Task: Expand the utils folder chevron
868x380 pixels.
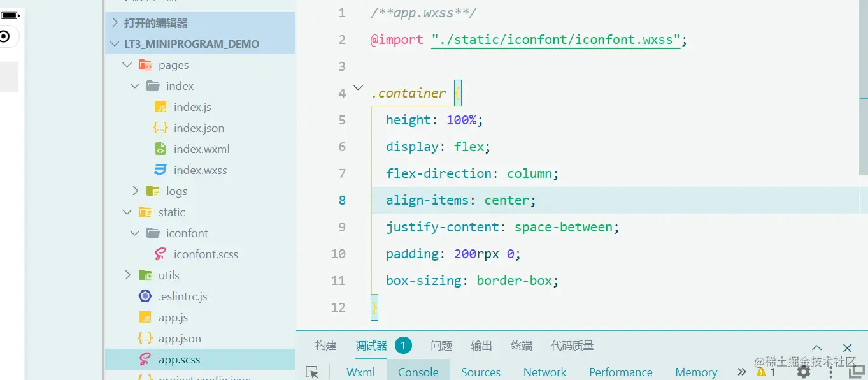Action: click(127, 275)
